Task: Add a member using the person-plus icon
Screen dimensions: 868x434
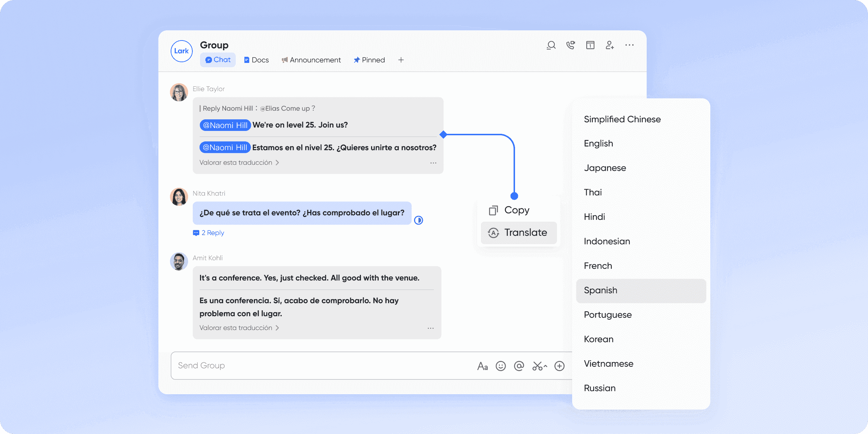Action: pos(610,45)
